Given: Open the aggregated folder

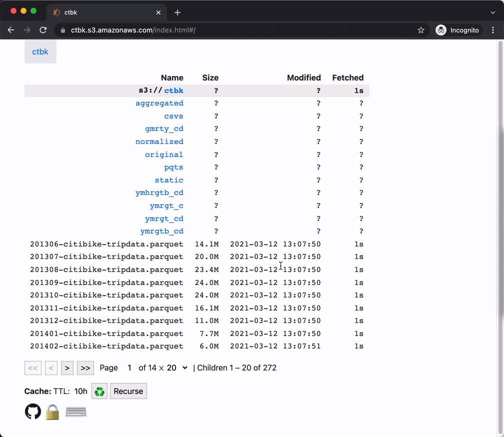Looking at the screenshot, I should click(x=159, y=103).
